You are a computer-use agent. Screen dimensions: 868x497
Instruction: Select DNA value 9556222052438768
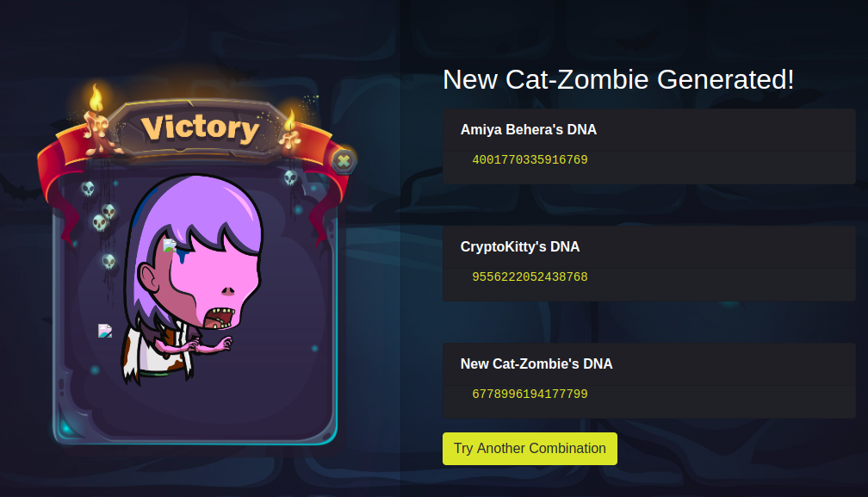[x=530, y=276]
